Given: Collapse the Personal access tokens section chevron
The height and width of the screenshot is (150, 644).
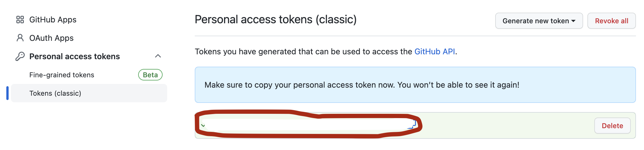Looking at the screenshot, I should (158, 56).
